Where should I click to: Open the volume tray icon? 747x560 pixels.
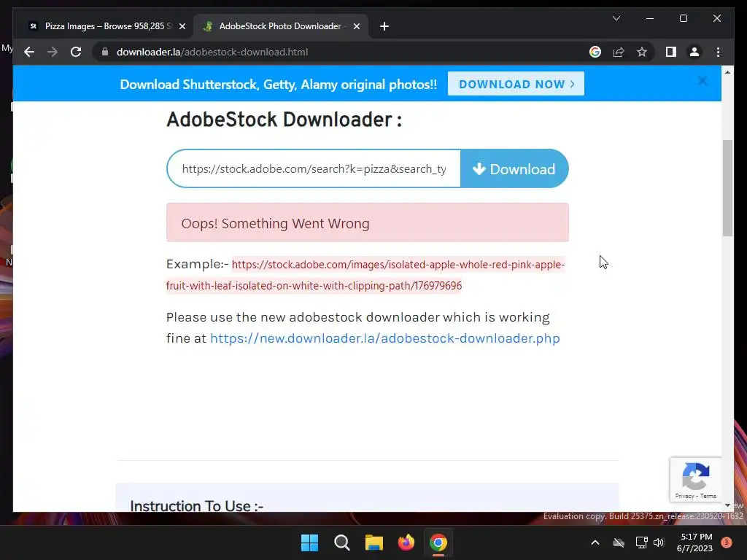point(659,542)
